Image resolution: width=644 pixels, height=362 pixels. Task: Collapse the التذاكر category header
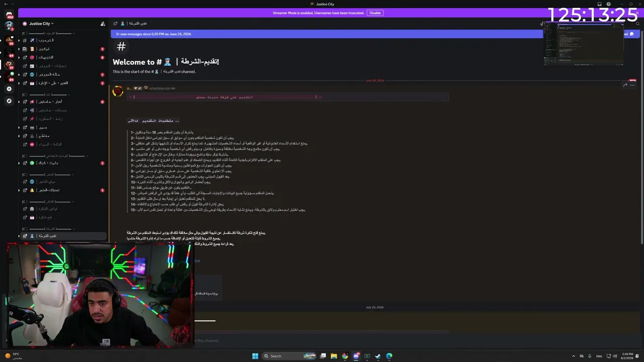49,202
